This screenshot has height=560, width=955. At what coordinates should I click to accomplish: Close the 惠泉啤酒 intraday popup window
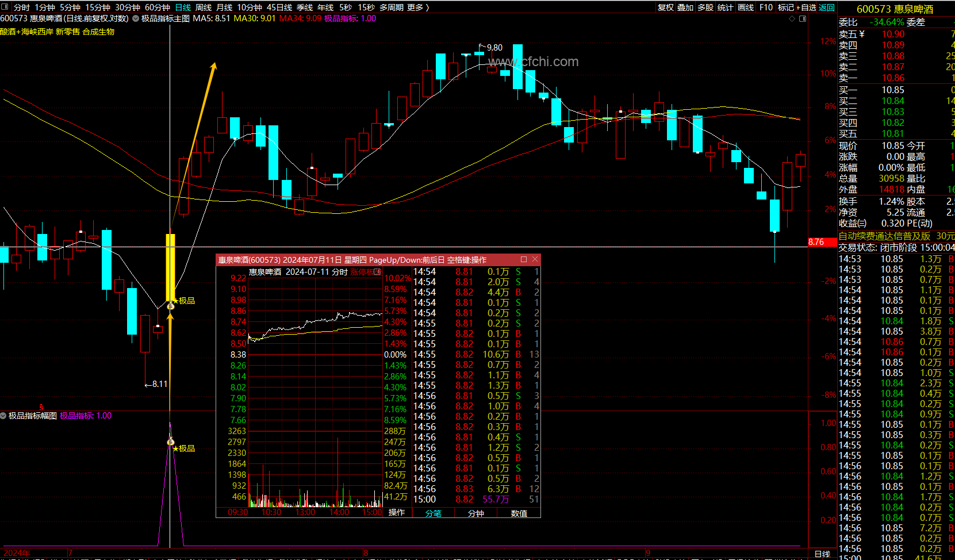point(535,259)
